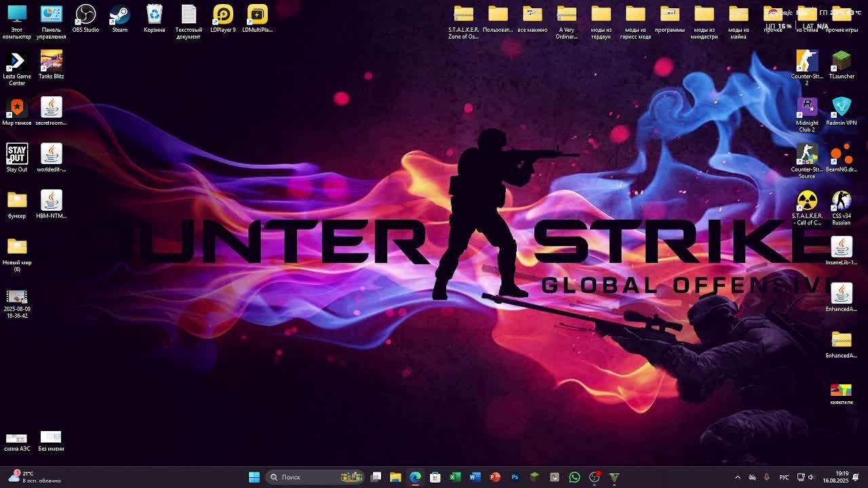This screenshot has width=868, height=488.
Task: Select the 2025-08-09 18-36-42 video file
Action: [17, 303]
